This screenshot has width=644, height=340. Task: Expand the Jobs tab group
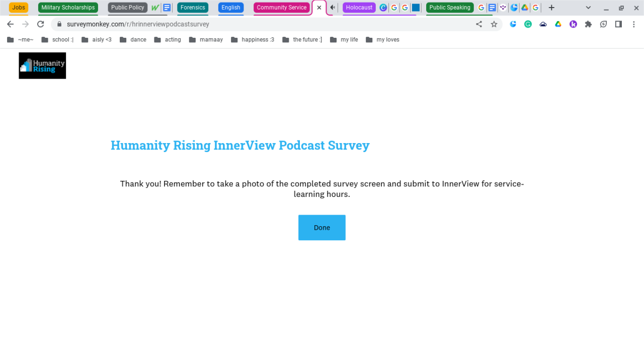click(x=19, y=8)
